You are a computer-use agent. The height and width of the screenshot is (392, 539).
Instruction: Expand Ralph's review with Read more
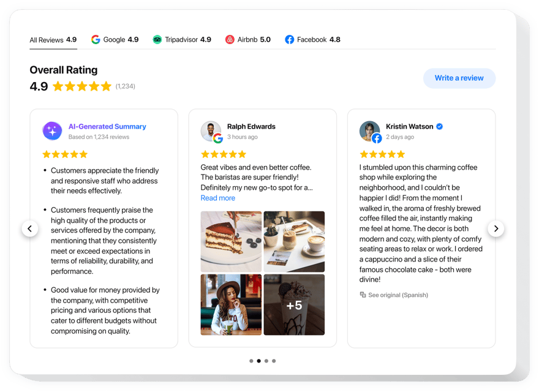[x=217, y=197]
